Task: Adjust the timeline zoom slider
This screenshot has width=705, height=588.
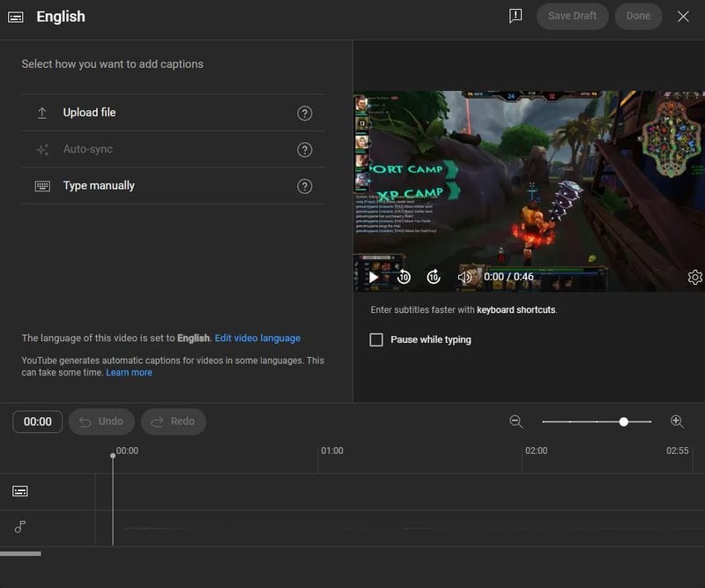Action: 625,421
